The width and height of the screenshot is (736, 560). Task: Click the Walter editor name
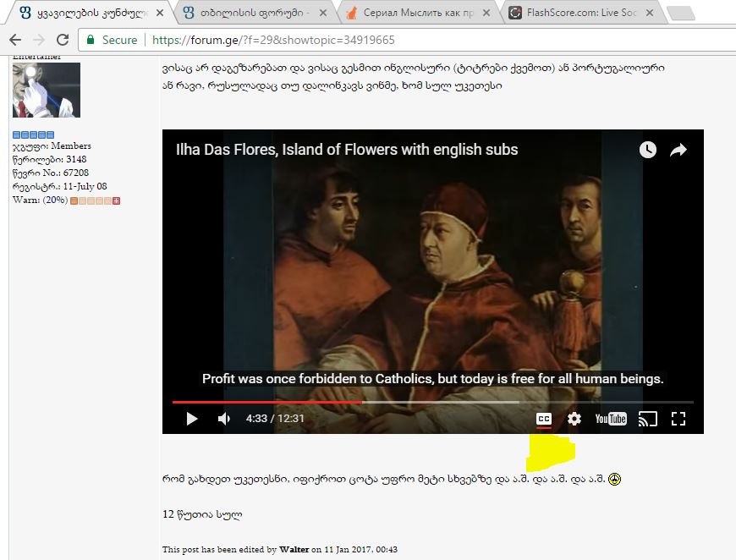tap(294, 549)
